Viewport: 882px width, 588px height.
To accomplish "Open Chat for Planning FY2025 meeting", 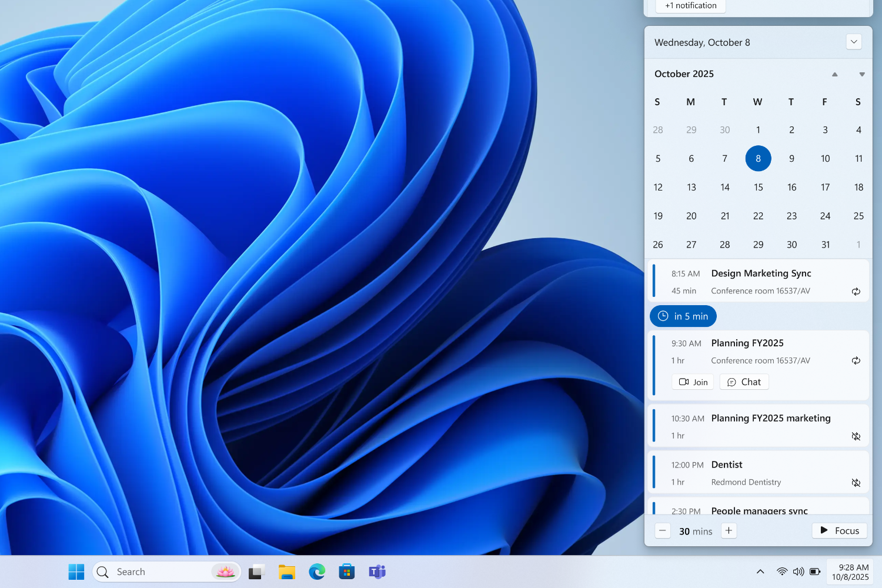I will [744, 382].
